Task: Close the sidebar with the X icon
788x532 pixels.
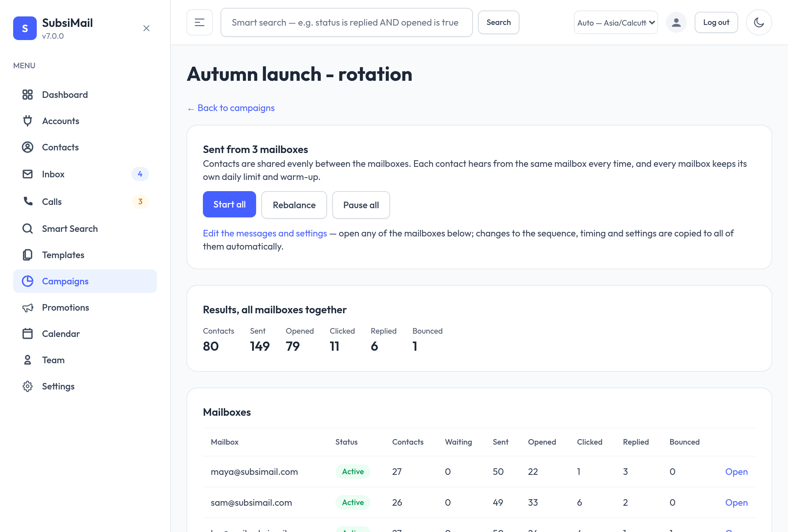Action: [146, 28]
